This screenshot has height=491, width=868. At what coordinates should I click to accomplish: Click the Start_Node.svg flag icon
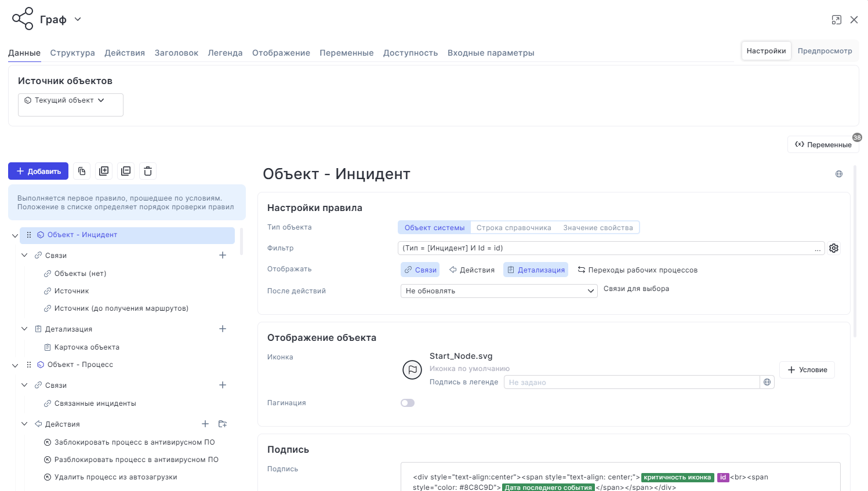[x=412, y=369]
